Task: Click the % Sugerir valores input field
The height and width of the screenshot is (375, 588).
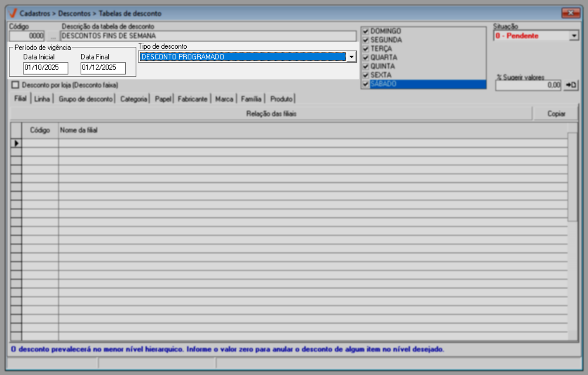Action: tap(528, 85)
